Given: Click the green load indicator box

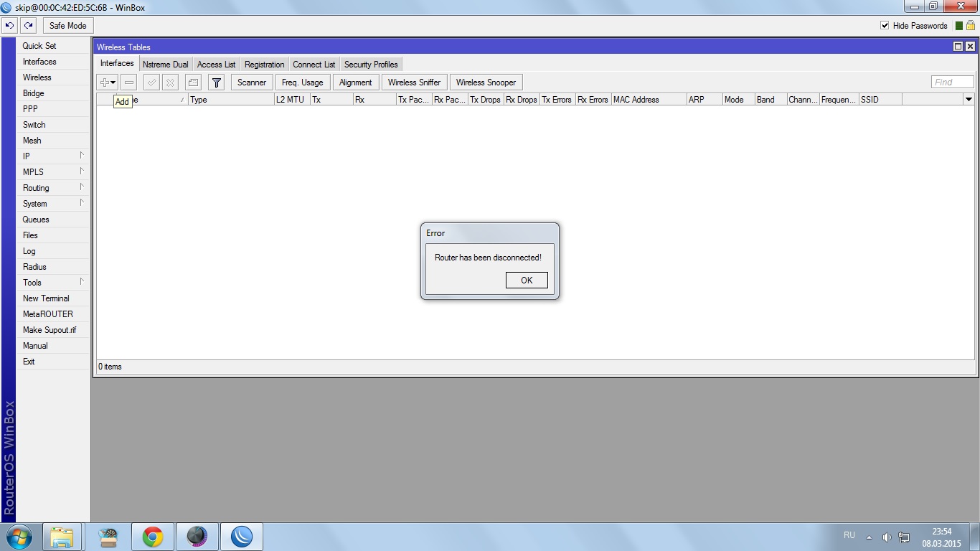Looking at the screenshot, I should (x=959, y=26).
